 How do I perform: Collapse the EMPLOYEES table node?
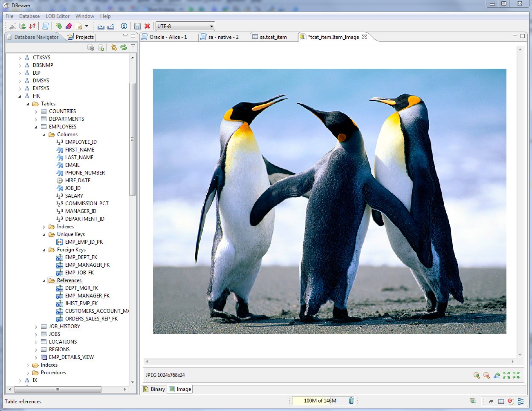[x=36, y=127]
